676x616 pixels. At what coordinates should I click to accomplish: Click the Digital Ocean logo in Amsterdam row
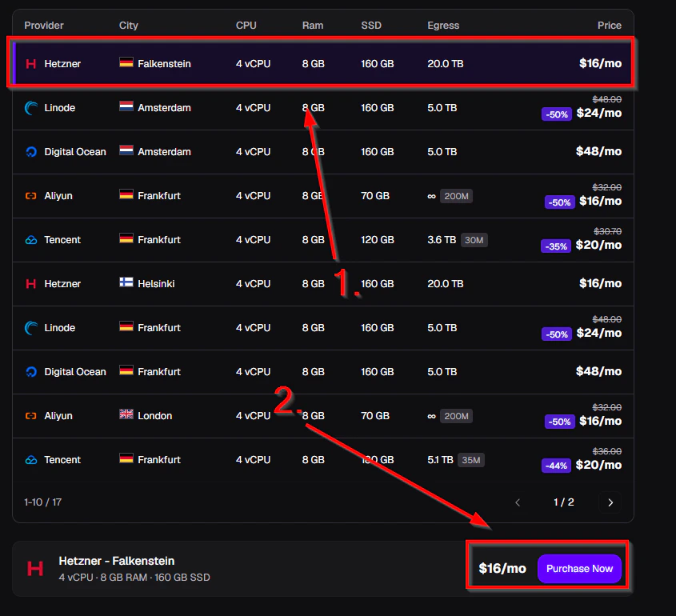click(x=31, y=152)
